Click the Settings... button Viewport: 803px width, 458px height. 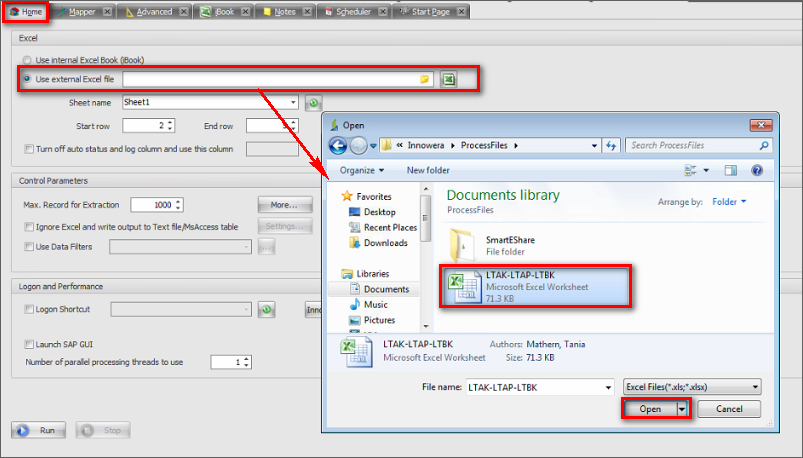click(x=285, y=226)
